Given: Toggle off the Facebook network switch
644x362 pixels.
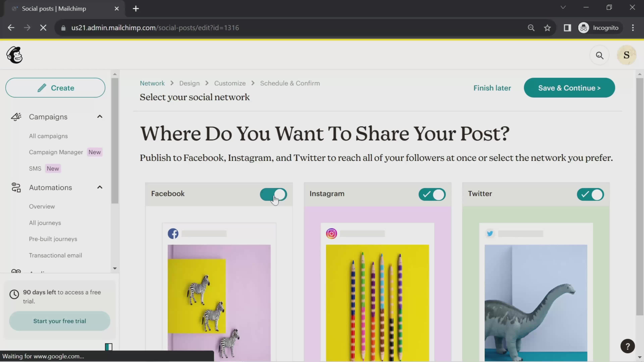Looking at the screenshot, I should [x=273, y=195].
